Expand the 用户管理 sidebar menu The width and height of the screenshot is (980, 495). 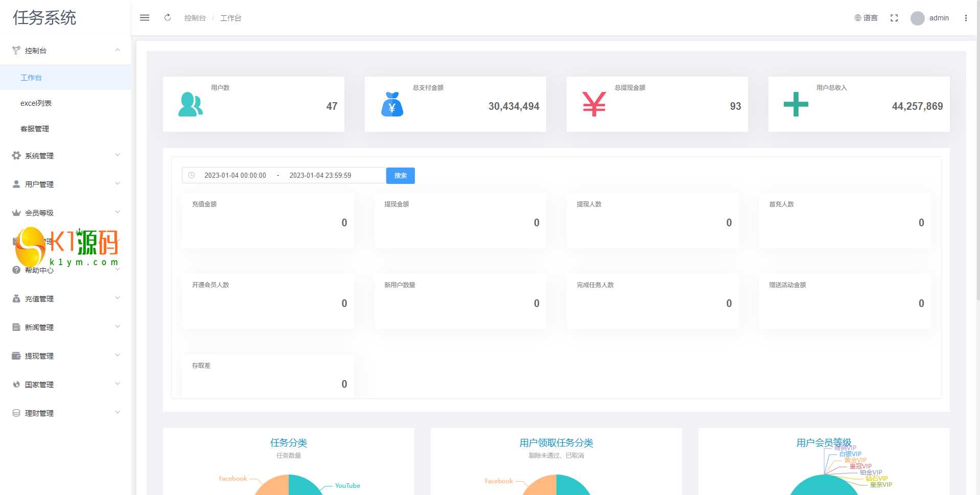pyautogui.click(x=65, y=184)
